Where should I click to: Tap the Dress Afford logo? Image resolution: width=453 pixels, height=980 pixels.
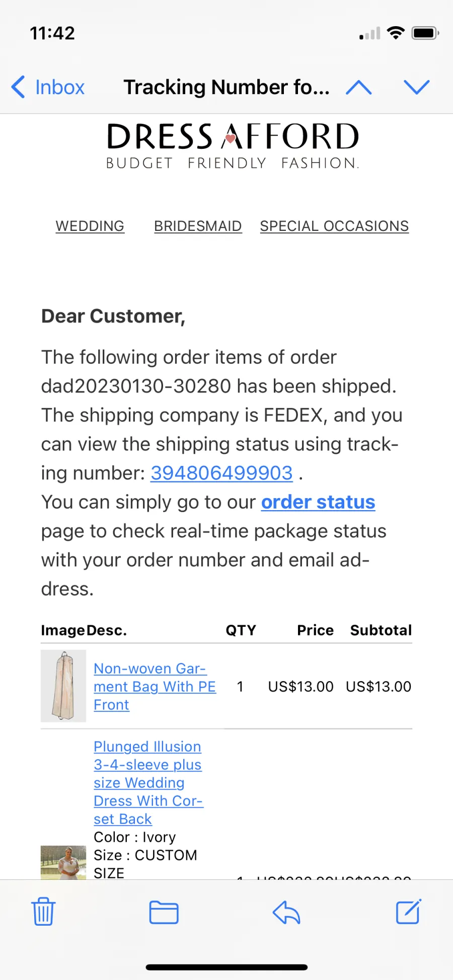pos(233,145)
